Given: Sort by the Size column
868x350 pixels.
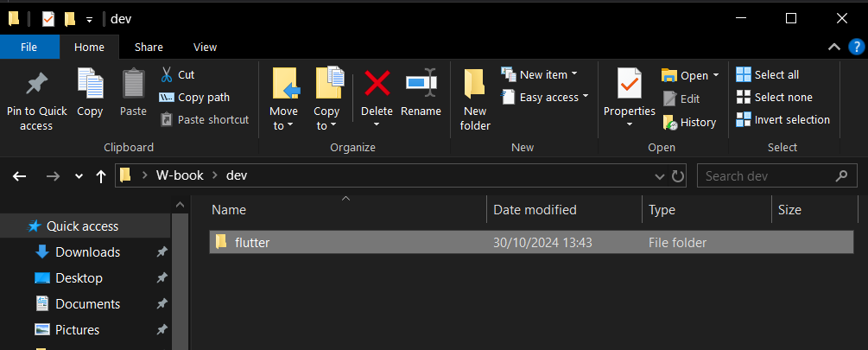Looking at the screenshot, I should click(789, 210).
